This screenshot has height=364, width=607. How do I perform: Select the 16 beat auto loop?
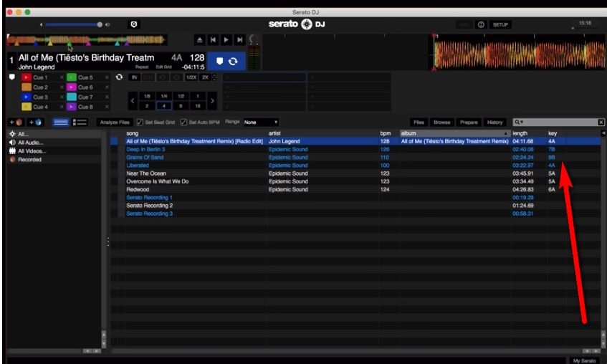pos(198,106)
